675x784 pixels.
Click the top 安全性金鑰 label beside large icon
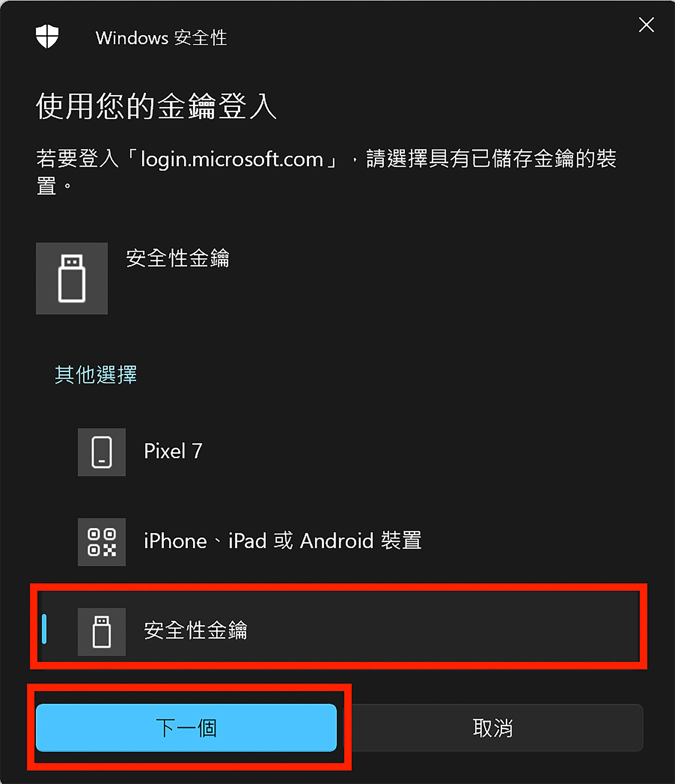(178, 258)
